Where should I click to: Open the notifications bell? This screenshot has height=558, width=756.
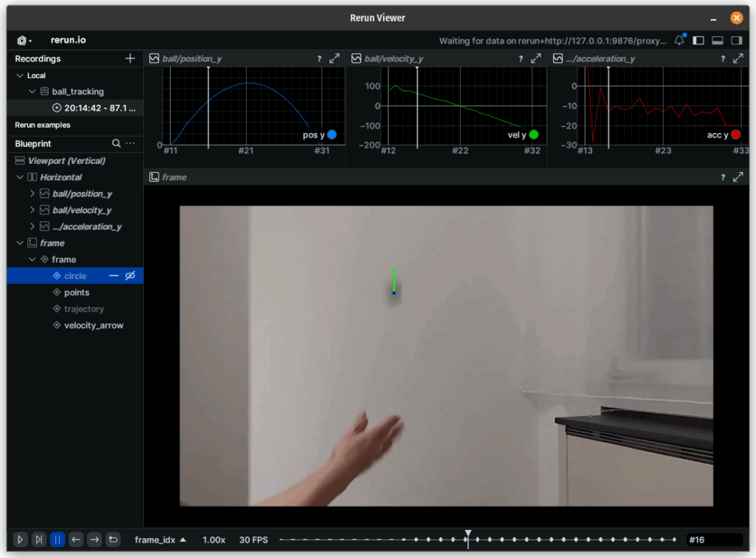[679, 41]
